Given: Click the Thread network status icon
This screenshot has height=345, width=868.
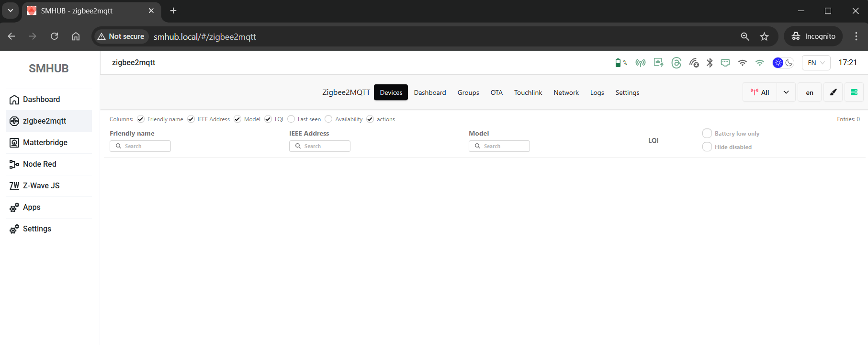Looking at the screenshot, I should click(x=676, y=63).
